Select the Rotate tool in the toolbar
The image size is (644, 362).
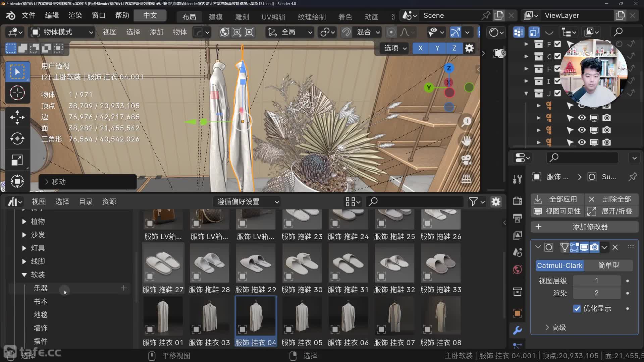pyautogui.click(x=17, y=139)
